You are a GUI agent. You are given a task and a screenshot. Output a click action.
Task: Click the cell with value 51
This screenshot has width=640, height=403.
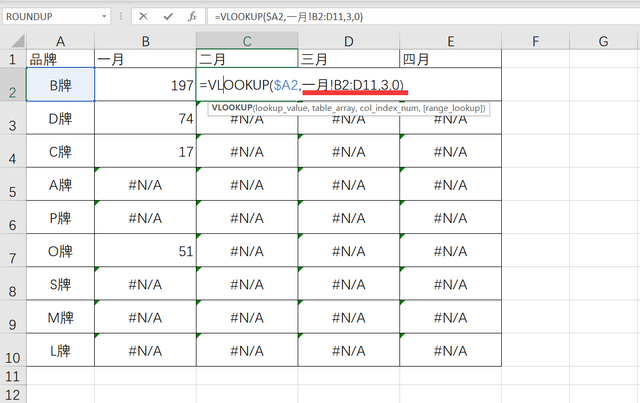coord(145,251)
